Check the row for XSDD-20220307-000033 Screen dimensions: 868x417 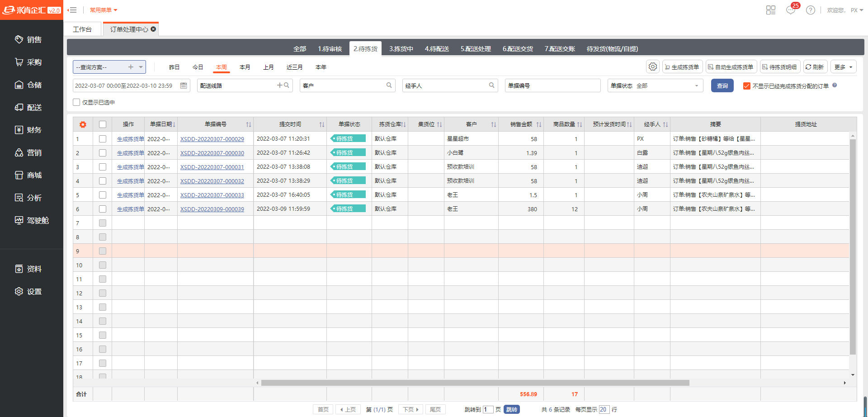103,195
